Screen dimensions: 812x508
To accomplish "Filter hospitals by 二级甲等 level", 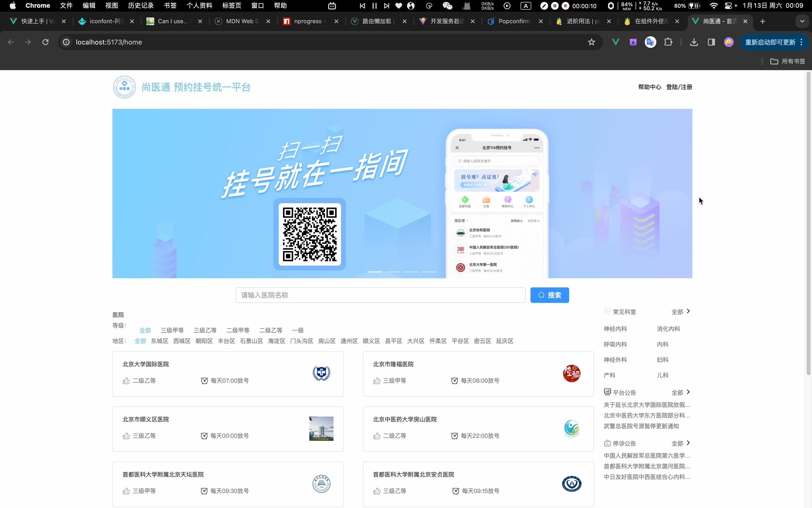I will (x=238, y=330).
